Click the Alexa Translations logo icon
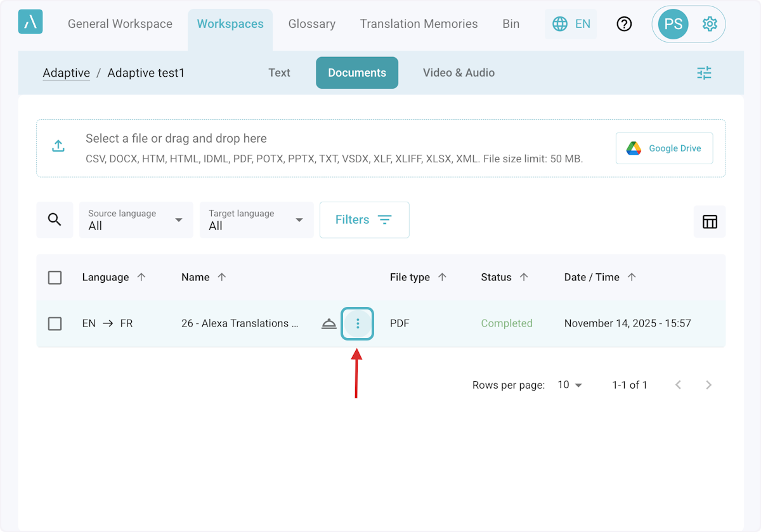Viewport: 761px width, 532px height. pyautogui.click(x=30, y=22)
